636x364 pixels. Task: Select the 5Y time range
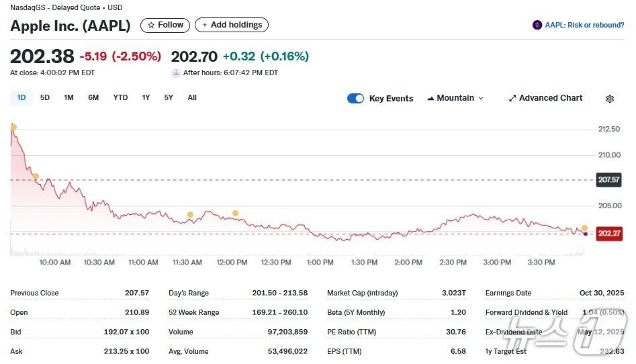(169, 97)
